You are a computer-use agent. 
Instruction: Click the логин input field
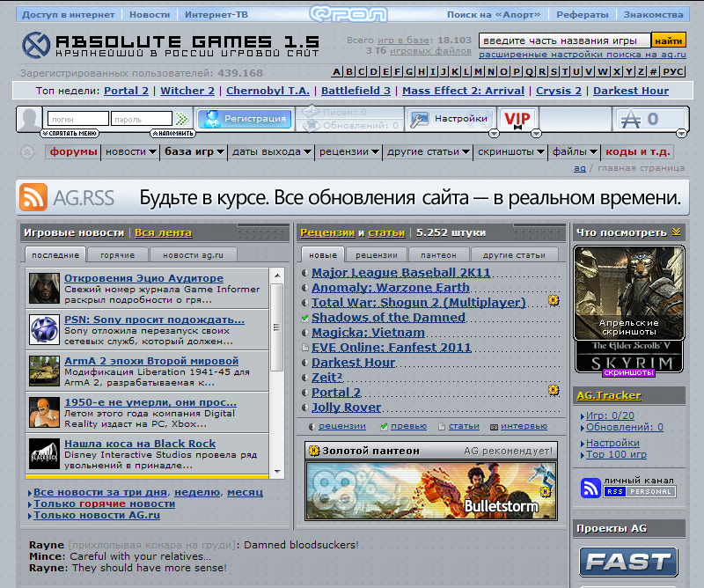coord(78,119)
